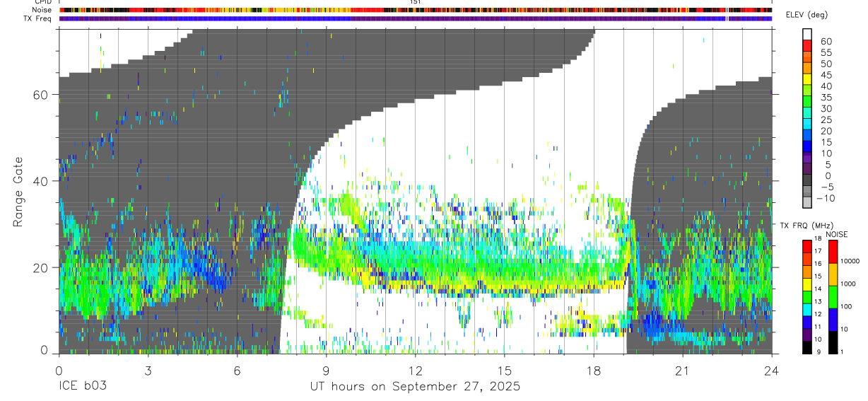This screenshot has width=868, height=401.
Task: Click the x-axis tick label '6'
Action: [x=237, y=370]
